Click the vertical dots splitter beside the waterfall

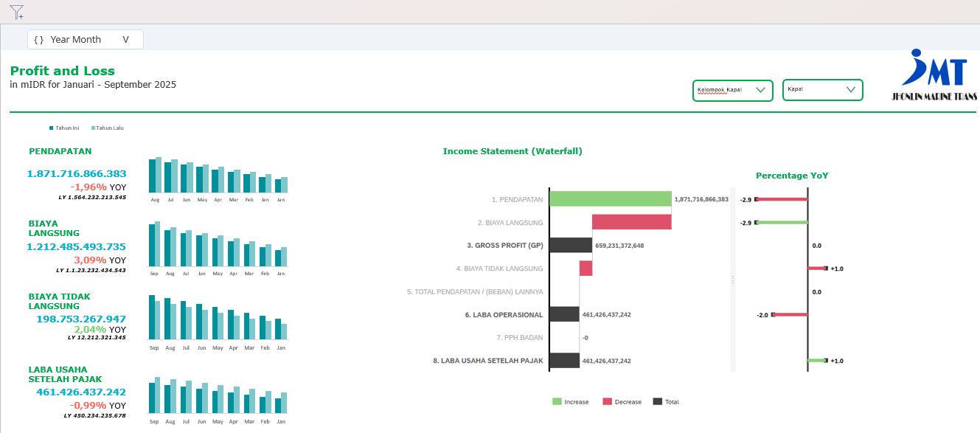click(732, 279)
